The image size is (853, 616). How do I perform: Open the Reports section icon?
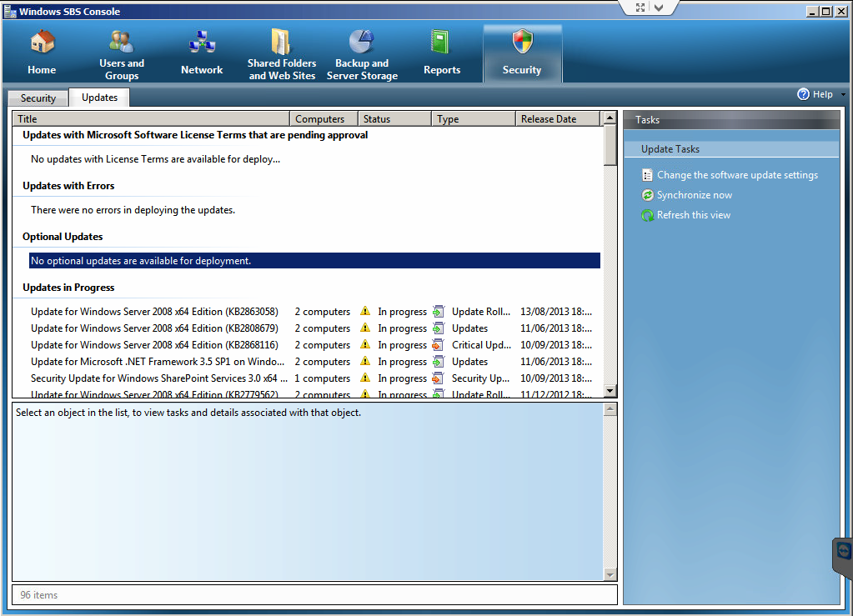click(x=440, y=43)
